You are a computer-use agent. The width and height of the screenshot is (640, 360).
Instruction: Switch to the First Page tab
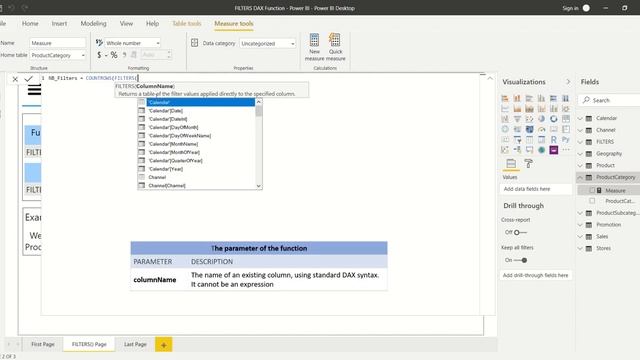point(42,344)
